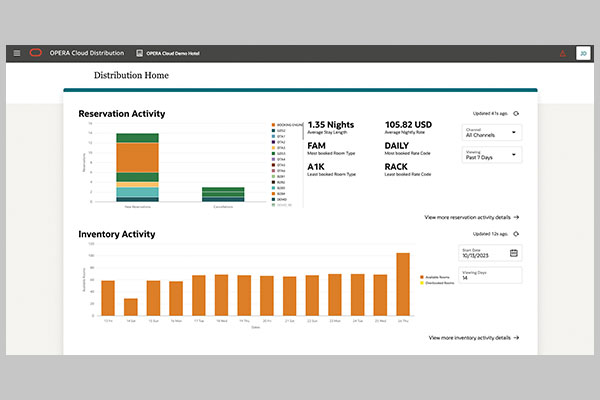Click the red Oracle logo

click(x=36, y=53)
